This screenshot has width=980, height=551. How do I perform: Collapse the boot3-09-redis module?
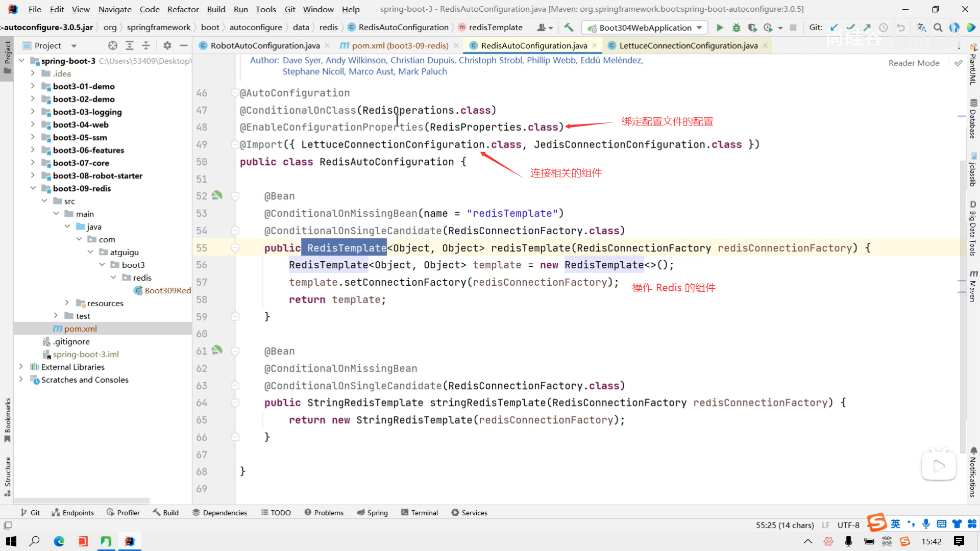33,188
